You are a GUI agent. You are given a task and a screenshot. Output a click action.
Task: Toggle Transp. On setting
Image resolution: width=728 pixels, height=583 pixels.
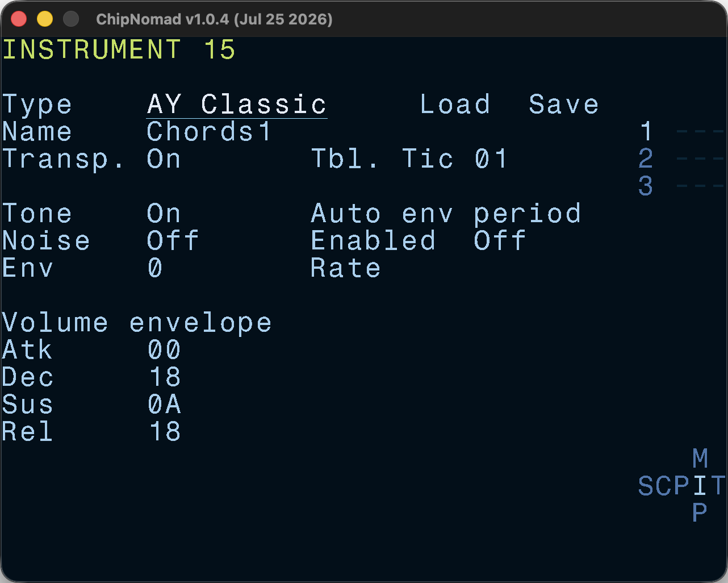(x=164, y=159)
